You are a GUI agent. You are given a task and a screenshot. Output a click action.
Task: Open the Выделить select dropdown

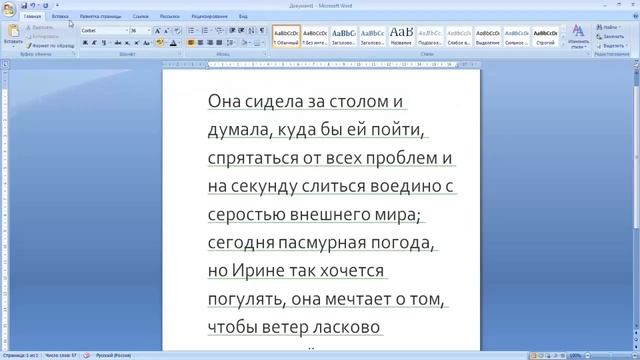611,46
